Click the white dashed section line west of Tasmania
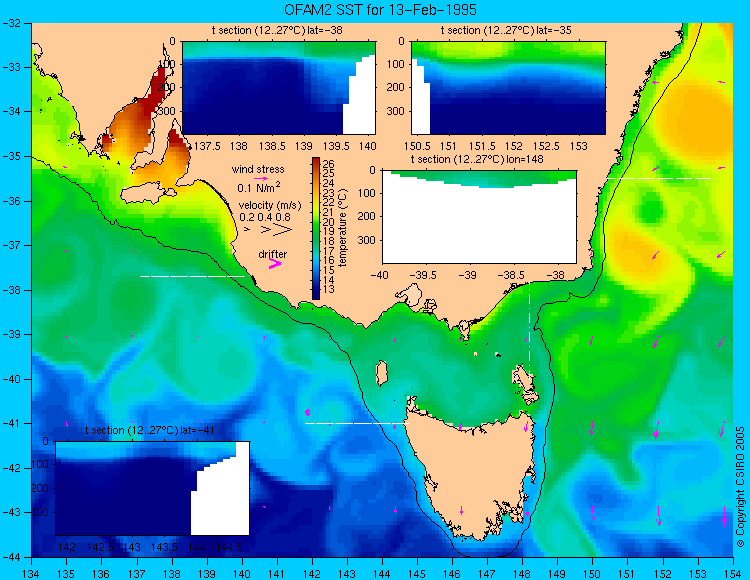The image size is (750, 580). [x=357, y=423]
